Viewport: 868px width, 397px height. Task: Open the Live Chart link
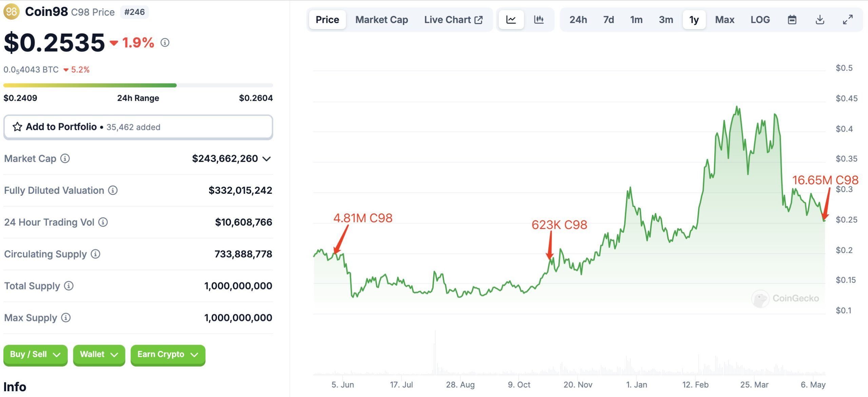point(453,20)
